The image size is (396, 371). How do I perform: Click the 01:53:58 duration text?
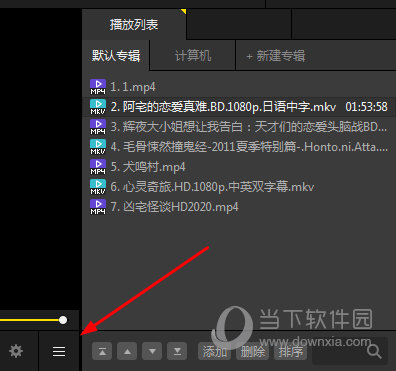(x=366, y=107)
